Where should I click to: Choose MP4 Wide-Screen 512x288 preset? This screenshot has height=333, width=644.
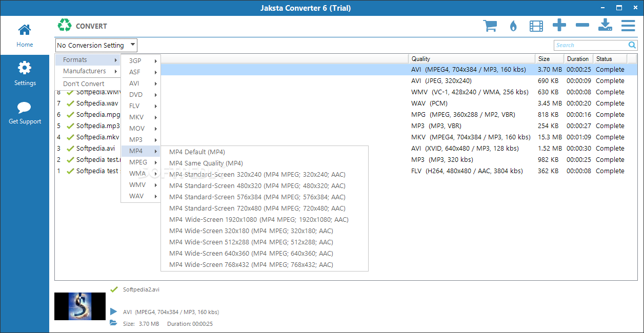click(x=265, y=242)
